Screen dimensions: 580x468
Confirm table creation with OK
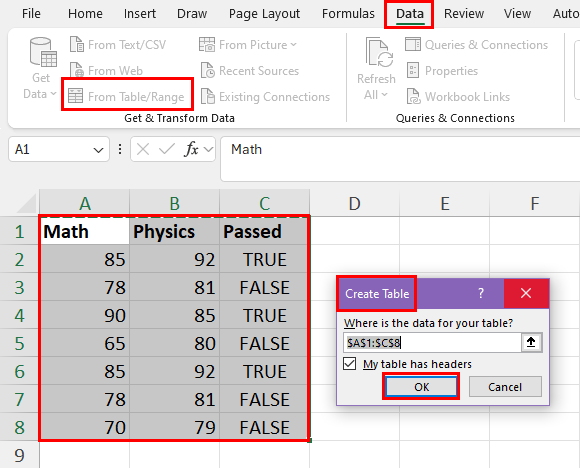coord(421,387)
